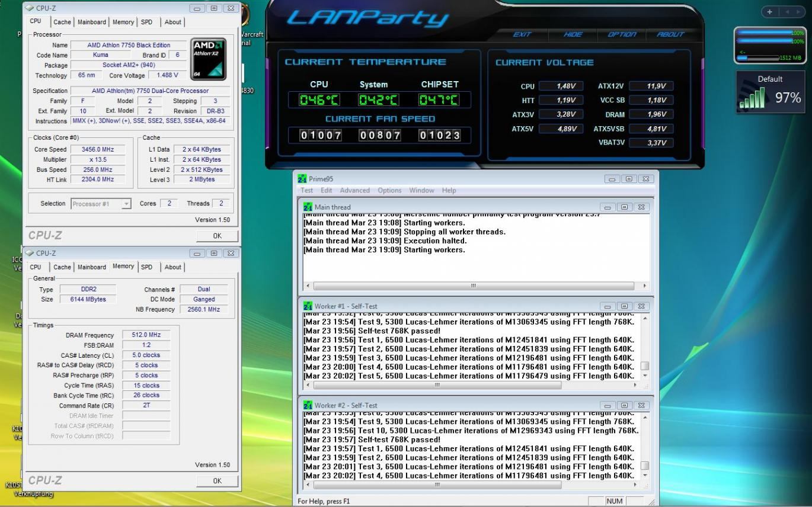Click the previous-gadgets left arrow in the sidebar
812x507 pixels.
click(x=787, y=12)
